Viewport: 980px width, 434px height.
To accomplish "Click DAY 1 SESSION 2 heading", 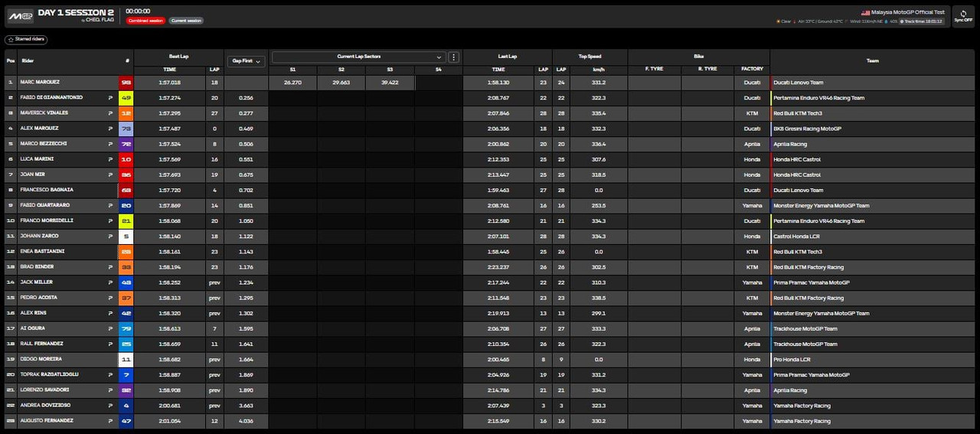I will point(77,13).
